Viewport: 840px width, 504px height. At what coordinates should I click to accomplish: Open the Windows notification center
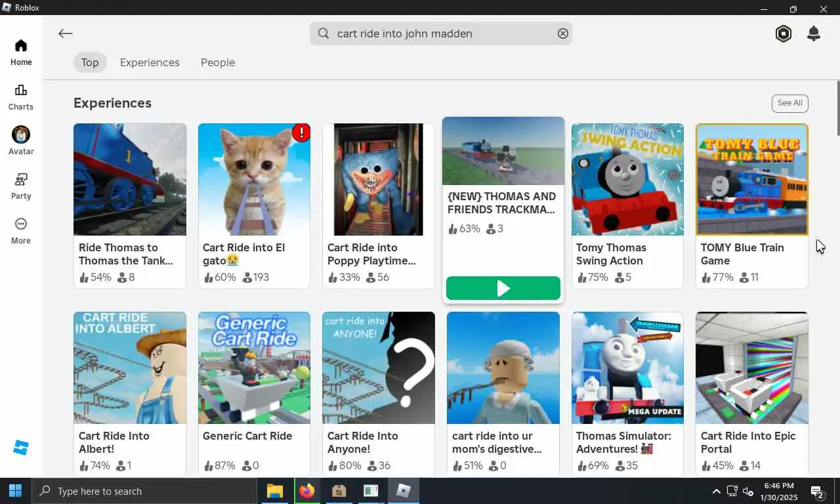click(818, 492)
